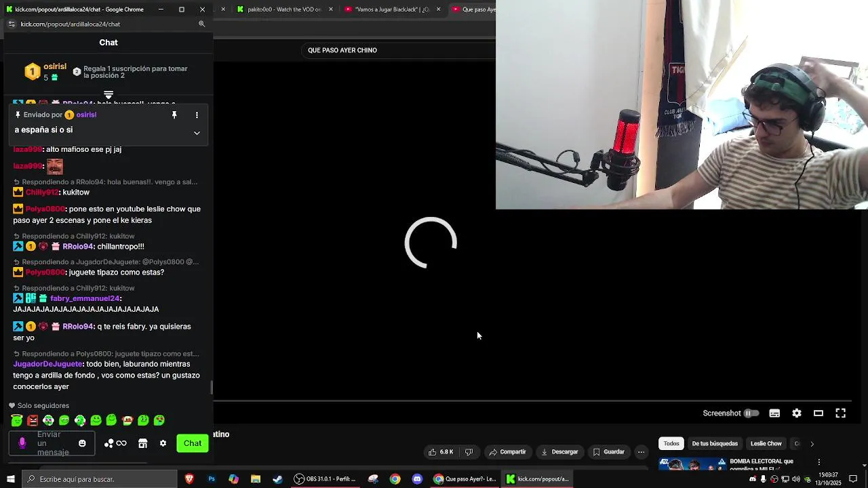Open OBS 31.0.1 taskbar window
This screenshot has width=868, height=488.
(x=324, y=479)
